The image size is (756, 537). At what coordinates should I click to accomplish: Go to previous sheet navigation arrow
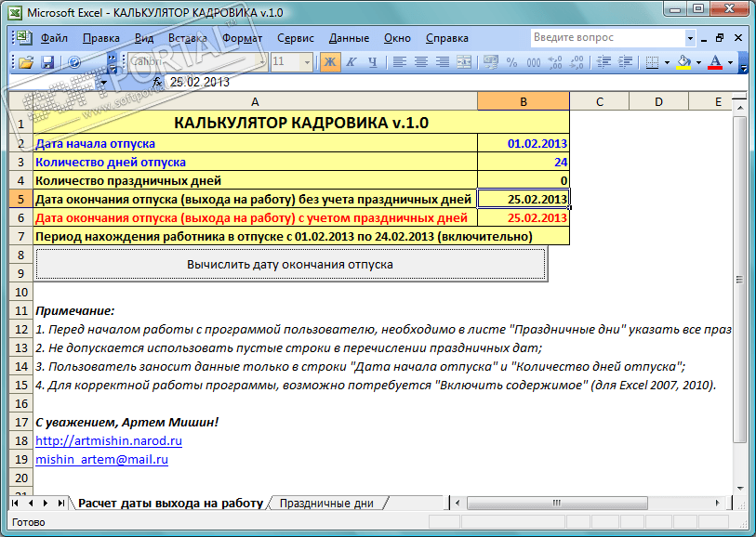coord(31,503)
